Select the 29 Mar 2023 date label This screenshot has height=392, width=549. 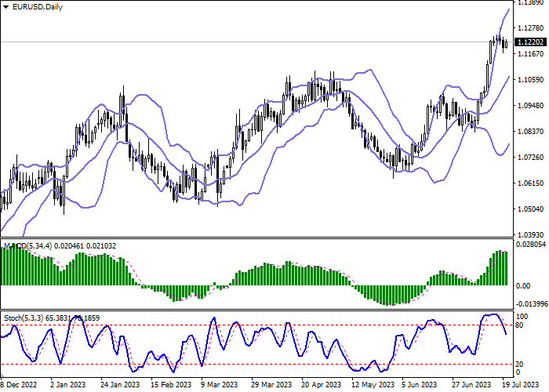tap(271, 385)
